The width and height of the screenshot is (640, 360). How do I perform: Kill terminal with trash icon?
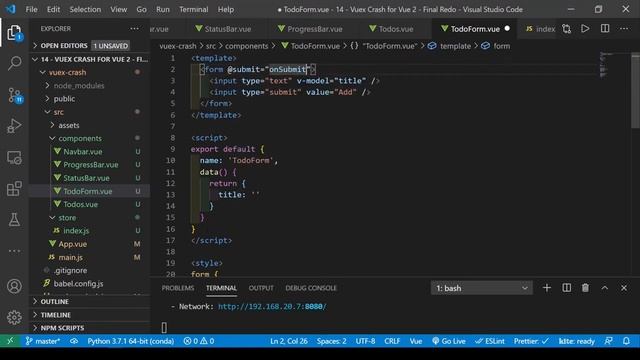click(x=585, y=288)
